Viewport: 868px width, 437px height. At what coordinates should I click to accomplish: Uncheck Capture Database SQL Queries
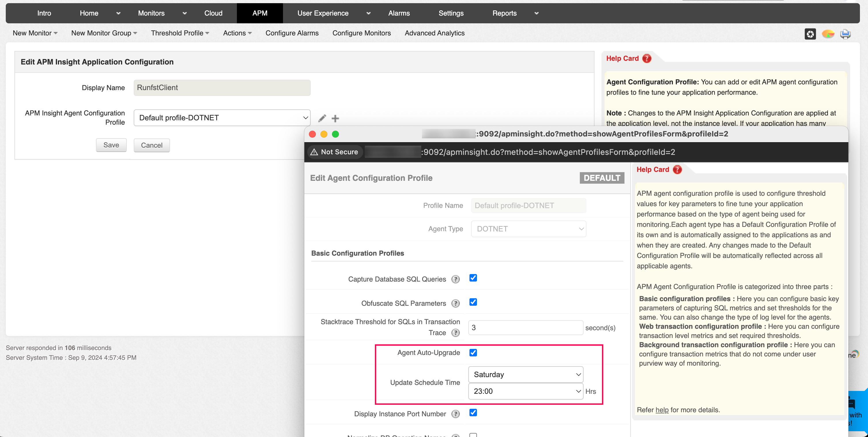[473, 278]
